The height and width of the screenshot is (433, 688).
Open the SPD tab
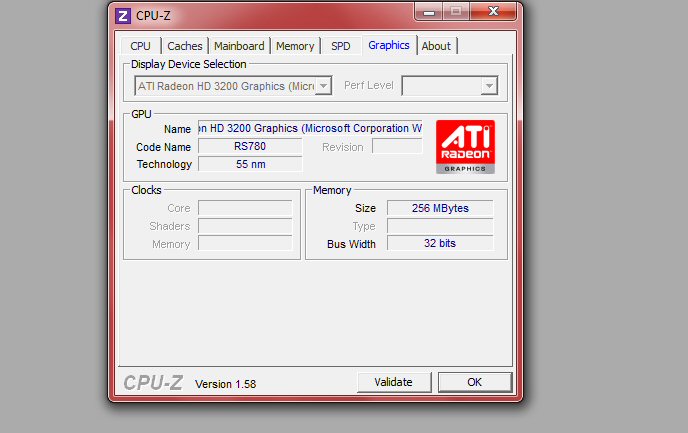click(340, 46)
